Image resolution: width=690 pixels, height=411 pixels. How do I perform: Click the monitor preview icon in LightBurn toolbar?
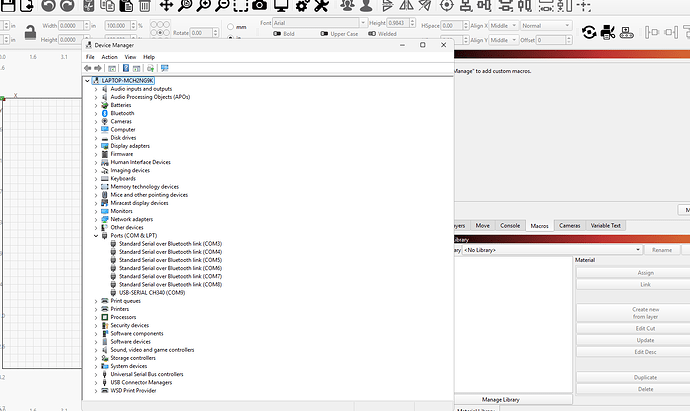point(281,5)
